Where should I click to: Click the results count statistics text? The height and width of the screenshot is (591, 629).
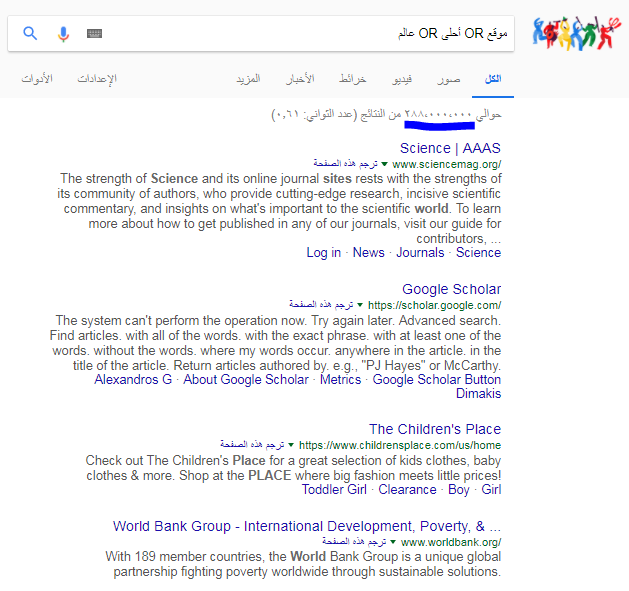tap(386, 115)
